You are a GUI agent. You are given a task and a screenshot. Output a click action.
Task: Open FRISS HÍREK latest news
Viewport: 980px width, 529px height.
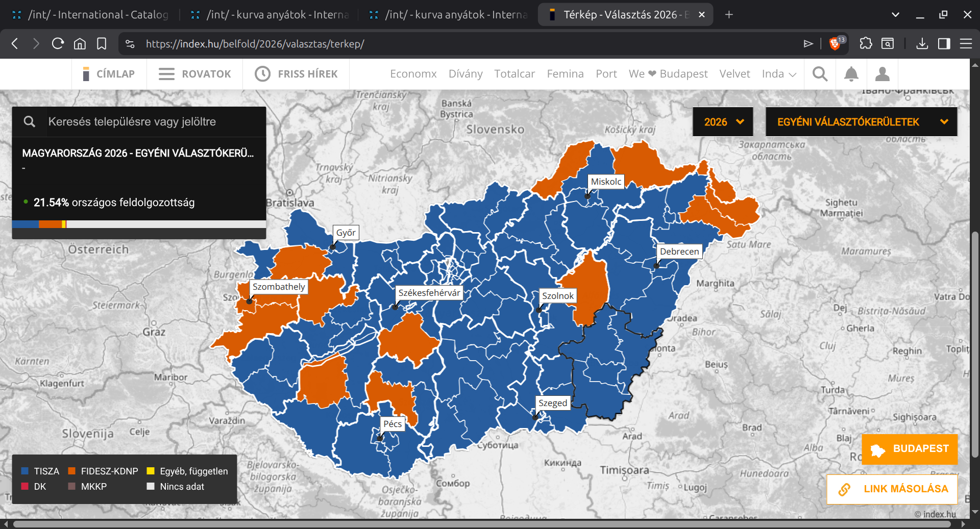296,74
